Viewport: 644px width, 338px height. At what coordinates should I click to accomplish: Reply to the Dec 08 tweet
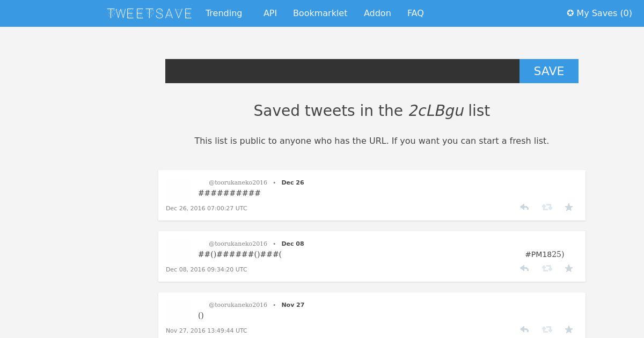(x=524, y=268)
